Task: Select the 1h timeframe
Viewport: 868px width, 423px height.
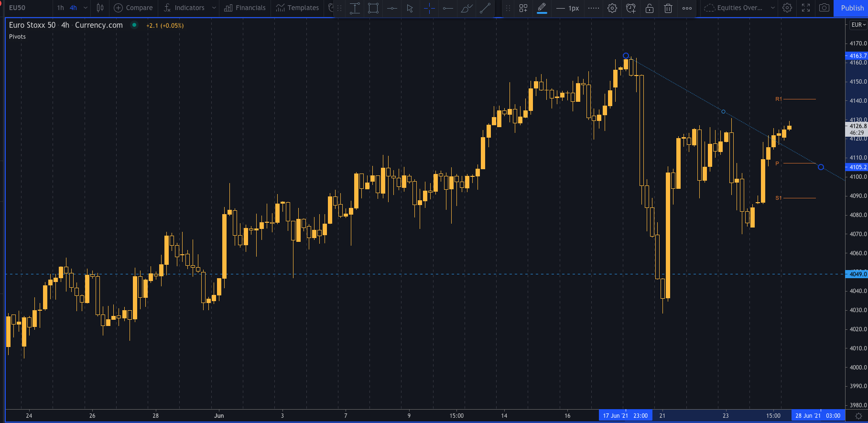Action: (x=61, y=8)
